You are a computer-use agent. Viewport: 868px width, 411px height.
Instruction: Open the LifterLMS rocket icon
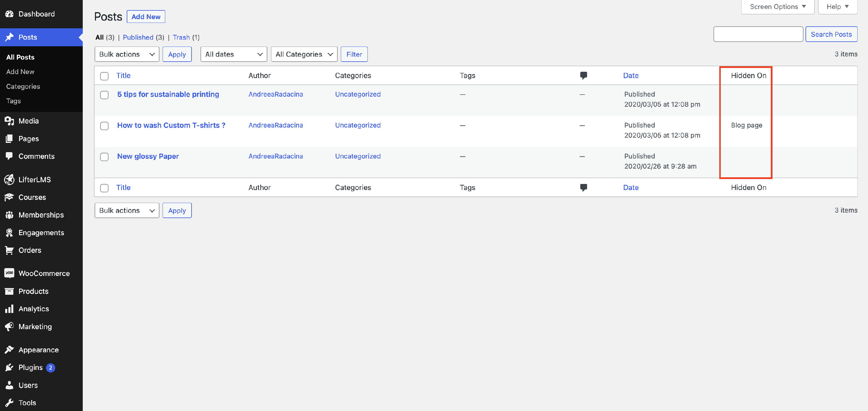click(x=9, y=180)
